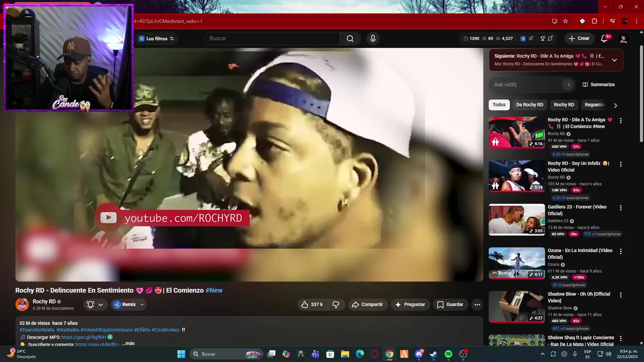Viewport: 644px width, 362px height.
Task: Click vidIQ logo icon in header
Action: pos(523,39)
